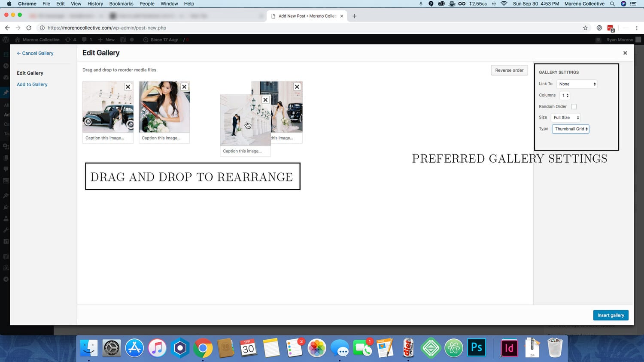The width and height of the screenshot is (644, 362).
Task: Open the History menu
Action: [95, 4]
